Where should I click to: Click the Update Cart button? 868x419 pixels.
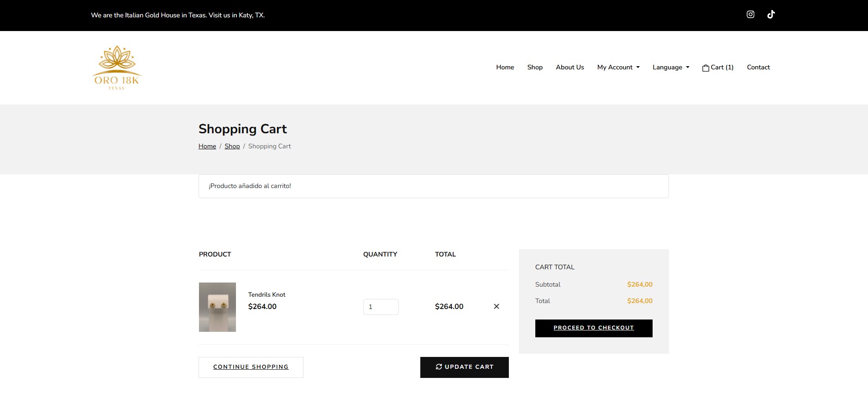[465, 367]
